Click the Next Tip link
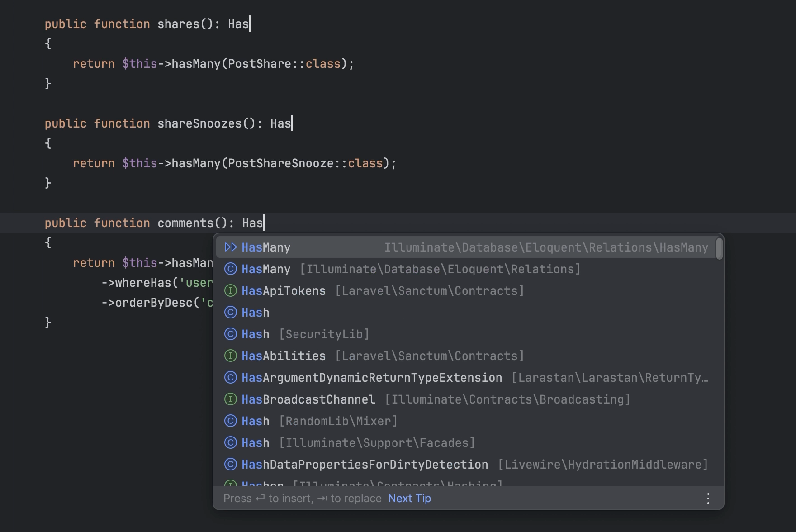This screenshot has height=532, width=796. (x=409, y=498)
